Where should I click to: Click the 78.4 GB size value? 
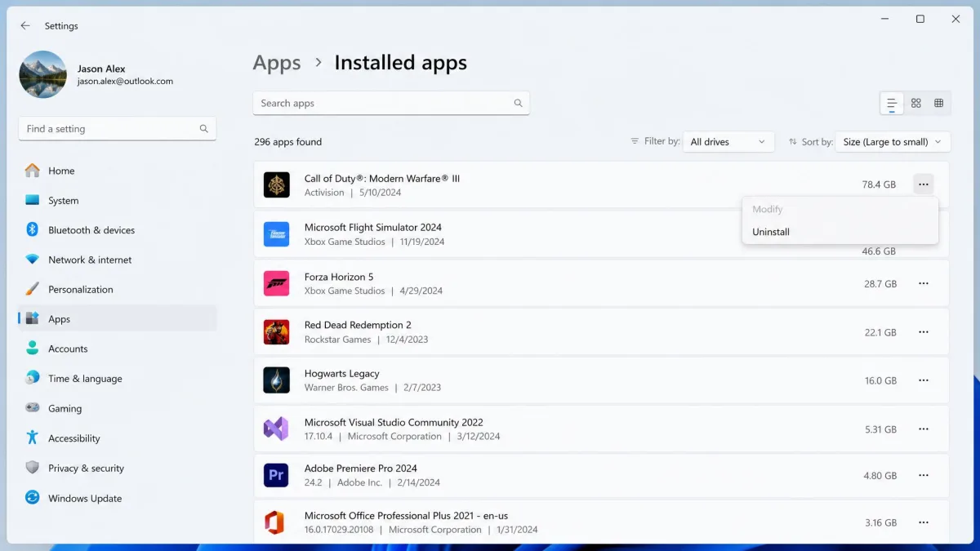click(x=880, y=185)
